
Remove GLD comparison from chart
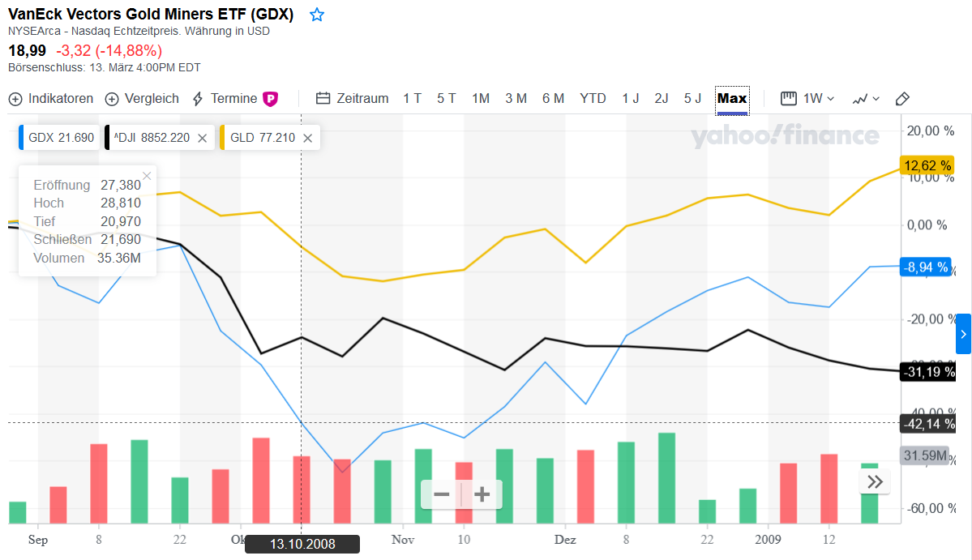307,138
